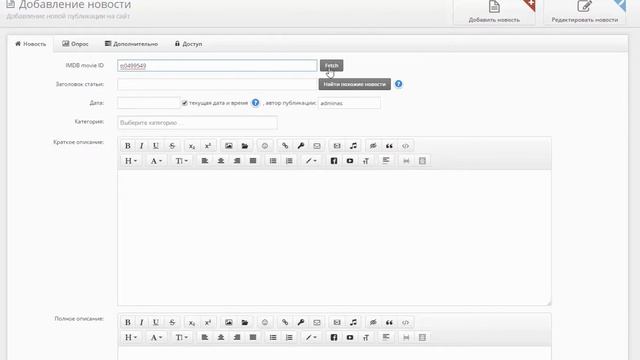Click the Fetch button next to IMDB ID

pos(331,65)
